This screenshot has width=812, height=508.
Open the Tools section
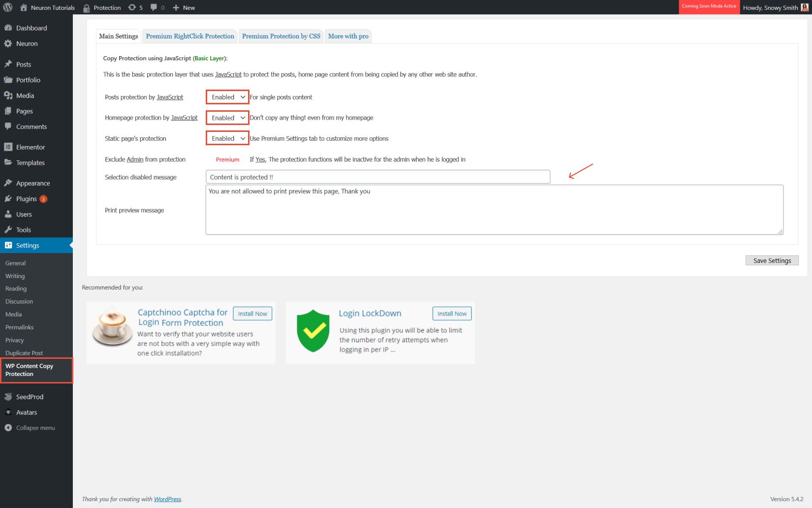click(x=22, y=229)
